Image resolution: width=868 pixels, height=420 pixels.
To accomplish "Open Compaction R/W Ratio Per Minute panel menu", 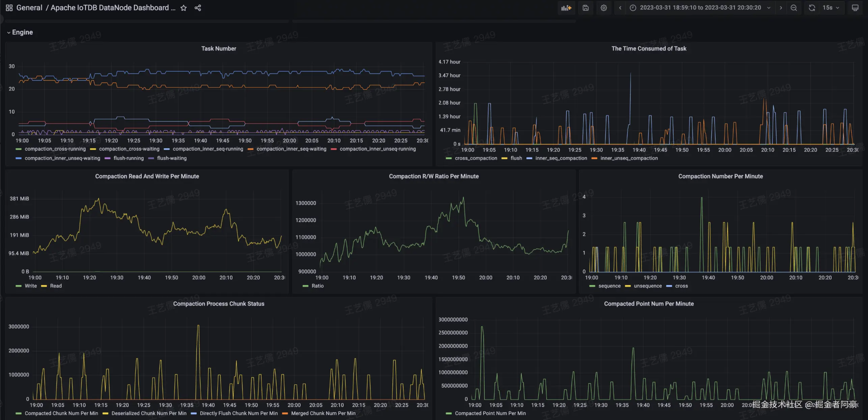I will coord(433,176).
